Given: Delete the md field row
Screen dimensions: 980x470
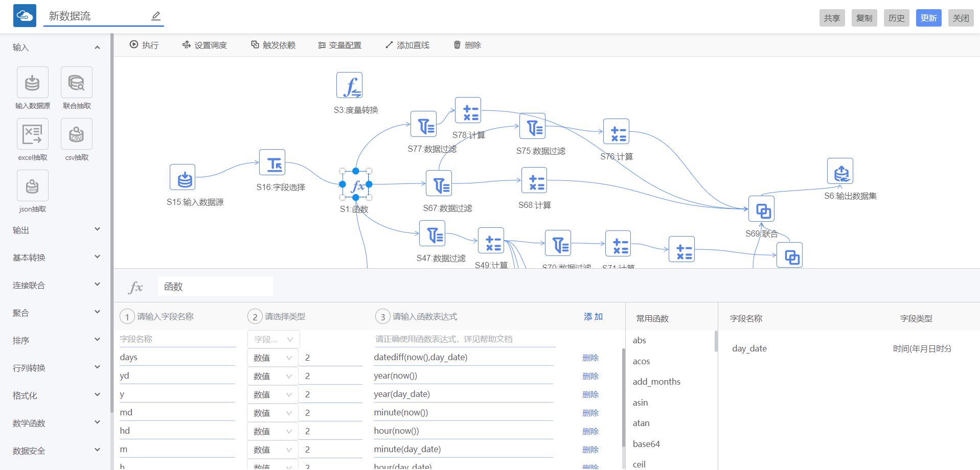Looking at the screenshot, I should point(590,413).
